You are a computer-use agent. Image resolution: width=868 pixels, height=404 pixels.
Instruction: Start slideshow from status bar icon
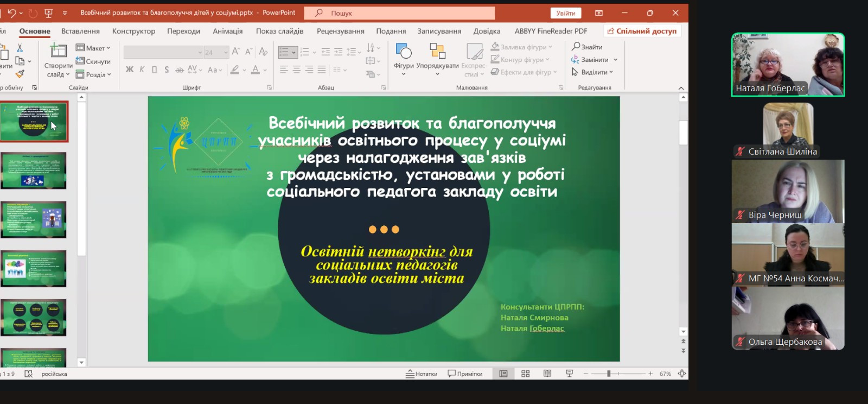pyautogui.click(x=569, y=374)
